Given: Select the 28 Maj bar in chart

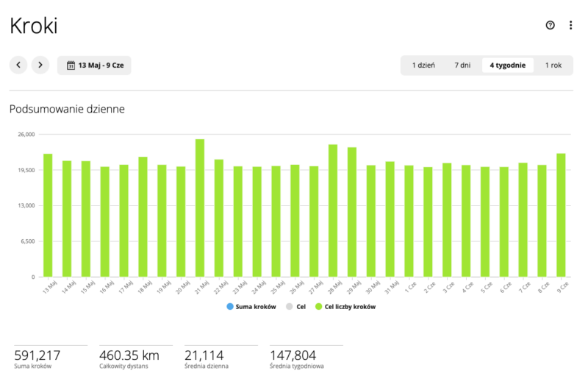Looking at the screenshot, I should (x=333, y=210).
